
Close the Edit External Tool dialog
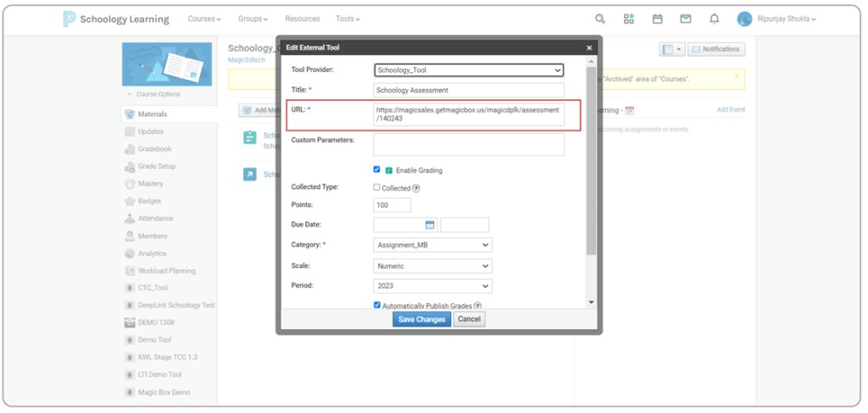pyautogui.click(x=590, y=48)
